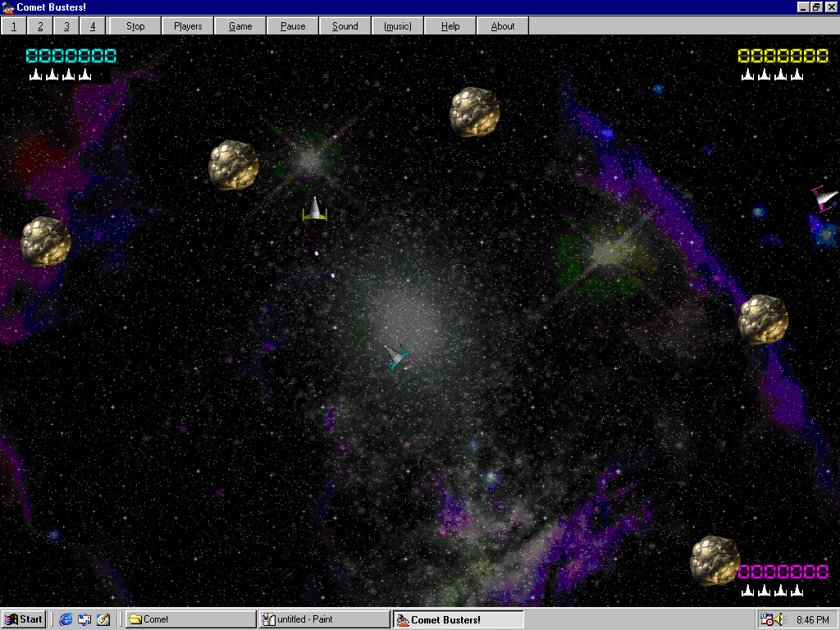Image resolution: width=840 pixels, height=630 pixels.
Task: Click the asteroid at the top center
Action: (474, 112)
